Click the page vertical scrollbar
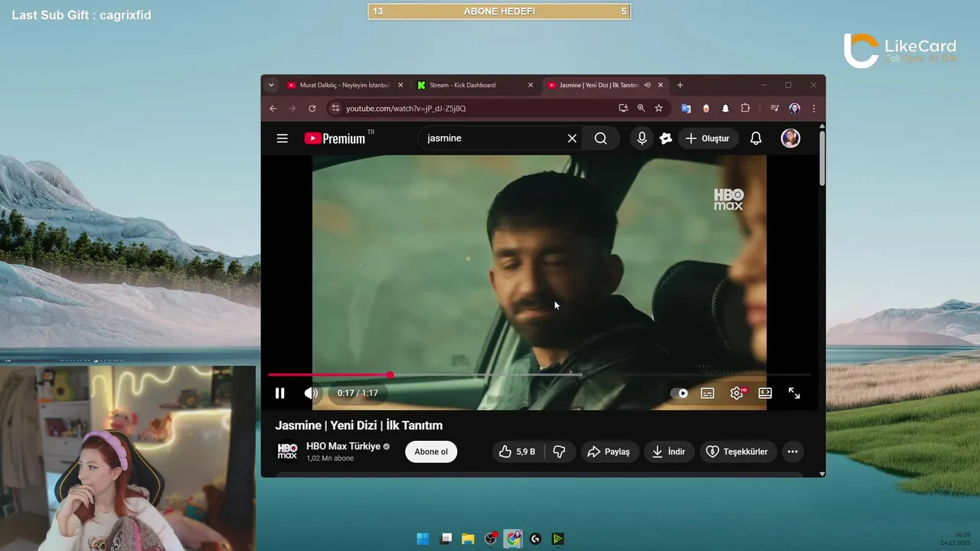This screenshot has width=980, height=551. click(822, 158)
